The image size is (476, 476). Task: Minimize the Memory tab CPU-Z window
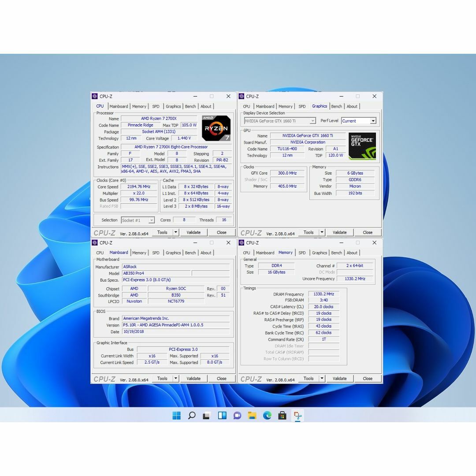[x=342, y=242]
